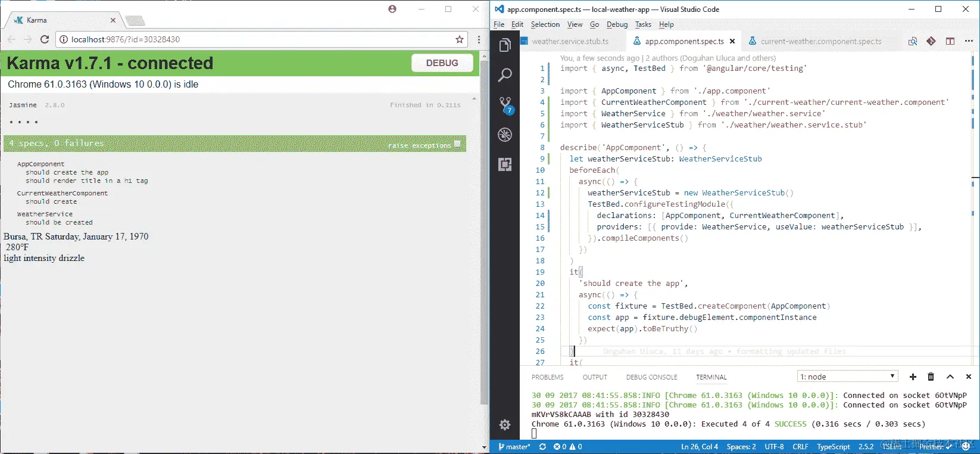Toggle the raise exceptions checkbox

457,144
